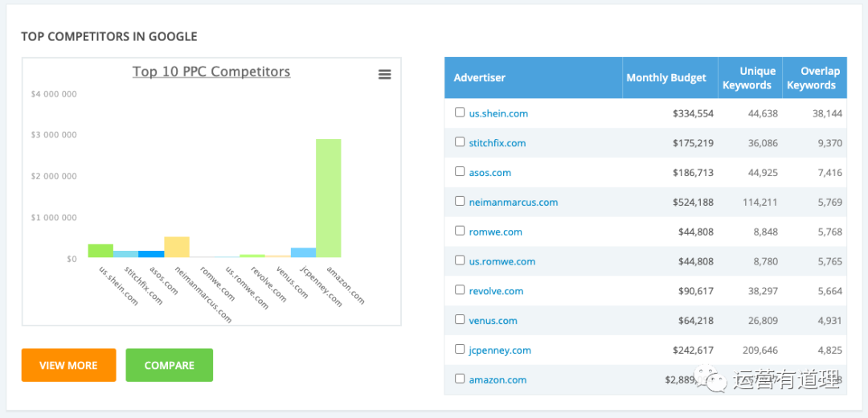Click the Top 10 PPC Competitors title
The height and width of the screenshot is (418, 868).
211,72
